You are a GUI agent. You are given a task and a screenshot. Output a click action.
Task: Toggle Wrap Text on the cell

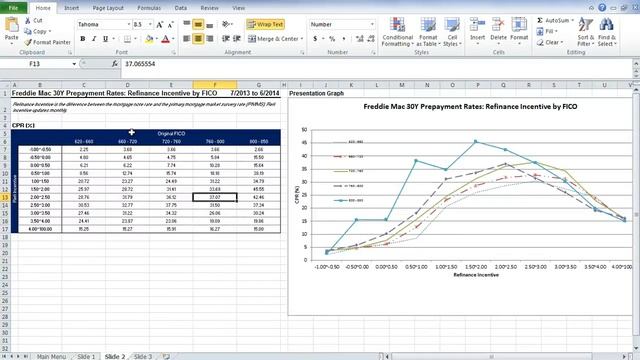click(x=266, y=24)
